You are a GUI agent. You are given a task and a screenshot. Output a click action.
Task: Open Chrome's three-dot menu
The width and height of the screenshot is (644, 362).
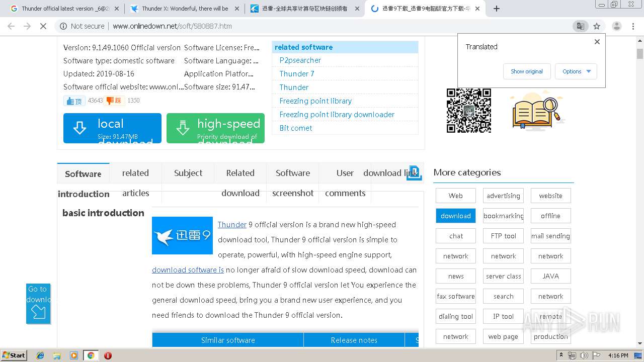tap(633, 26)
